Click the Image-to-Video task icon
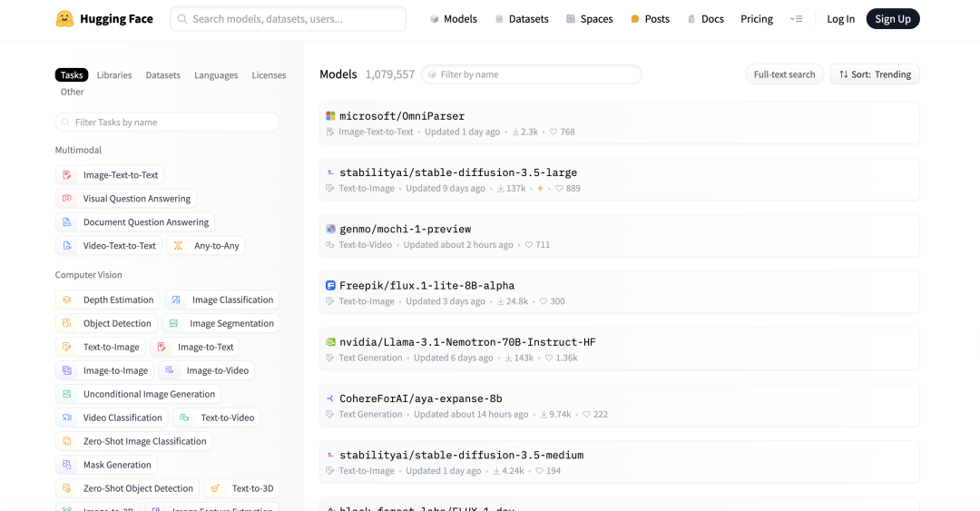The width and height of the screenshot is (980, 511). click(x=170, y=370)
